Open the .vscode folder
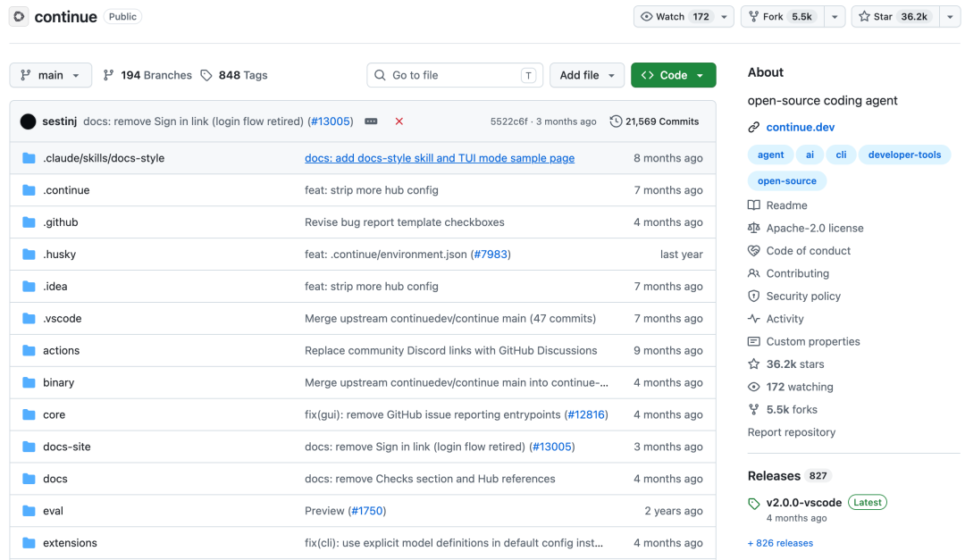The width and height of the screenshot is (965, 560). pyautogui.click(x=63, y=318)
